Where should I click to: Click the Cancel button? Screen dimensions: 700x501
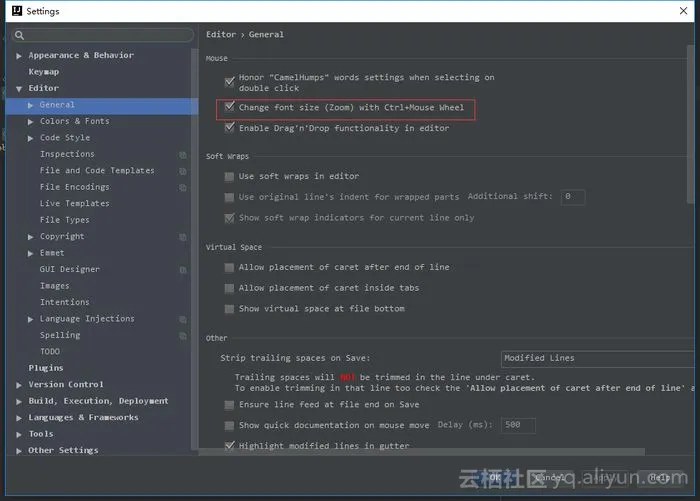[550, 478]
